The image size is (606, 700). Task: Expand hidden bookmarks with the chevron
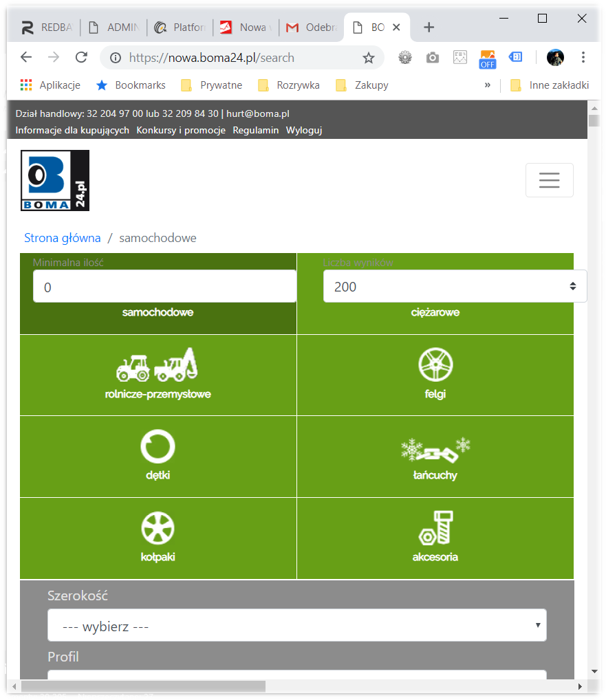tap(488, 85)
